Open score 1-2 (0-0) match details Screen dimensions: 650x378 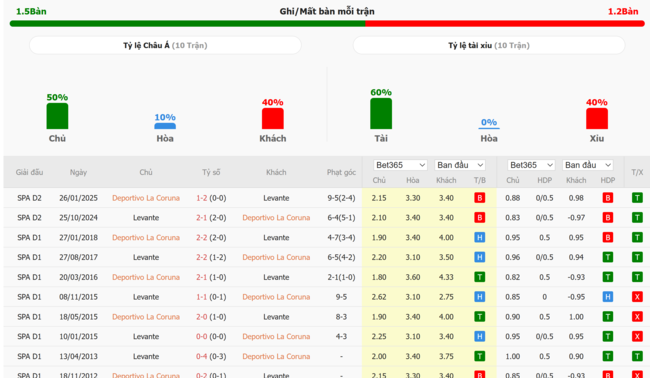[211, 198]
